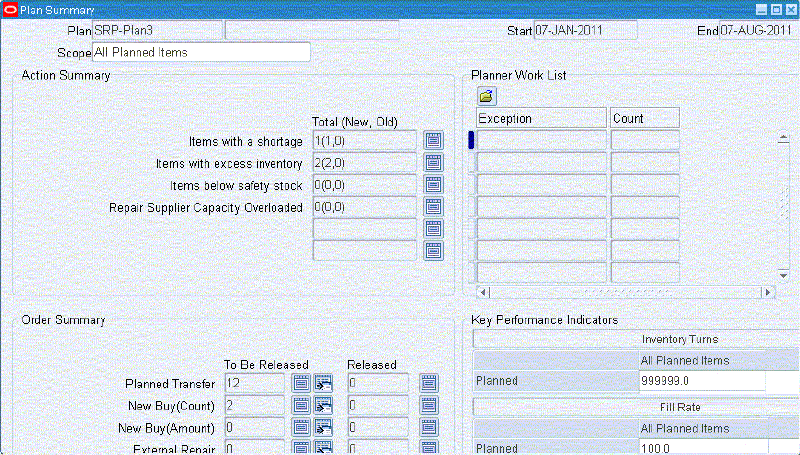Open details for Items below safety stock
Viewport: 800px width, 455px height.
433,185
